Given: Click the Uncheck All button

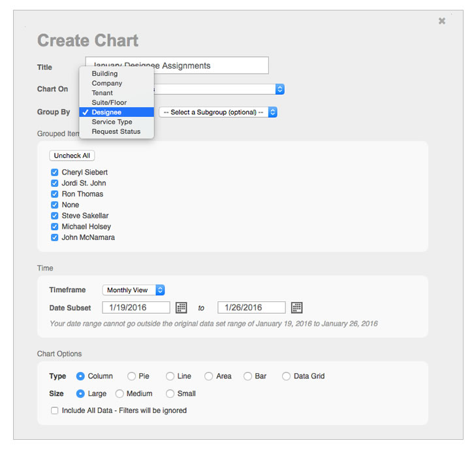Looking at the screenshot, I should coord(72,156).
